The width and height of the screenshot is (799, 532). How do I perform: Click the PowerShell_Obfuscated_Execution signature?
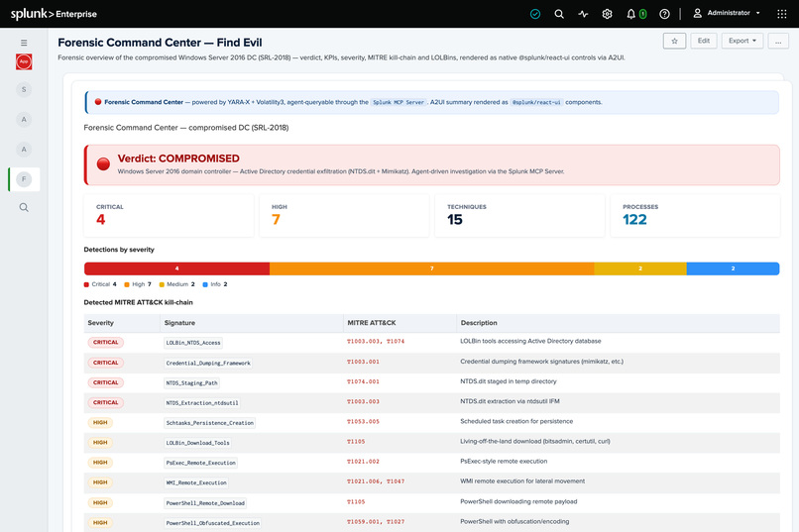click(x=212, y=523)
